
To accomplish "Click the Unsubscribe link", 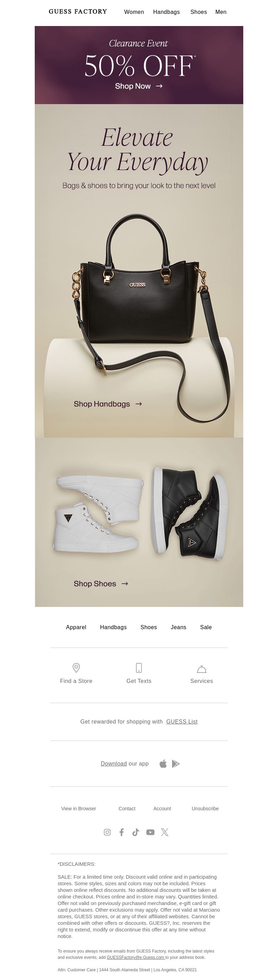I will [205, 809].
